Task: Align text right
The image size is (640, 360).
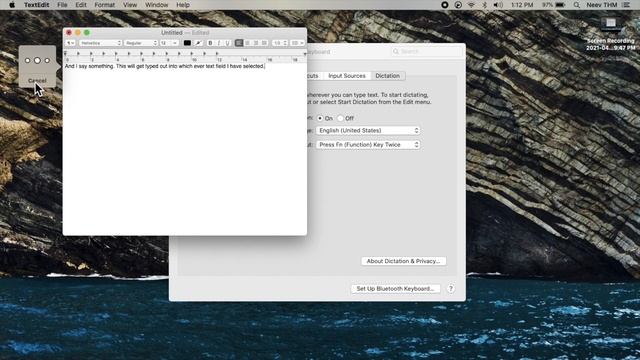Action: [256, 43]
